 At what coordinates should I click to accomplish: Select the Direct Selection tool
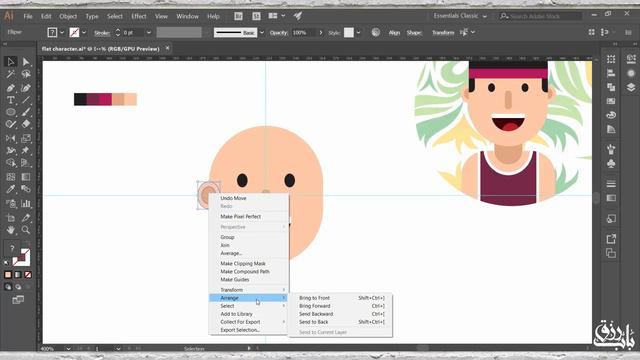pos(26,62)
